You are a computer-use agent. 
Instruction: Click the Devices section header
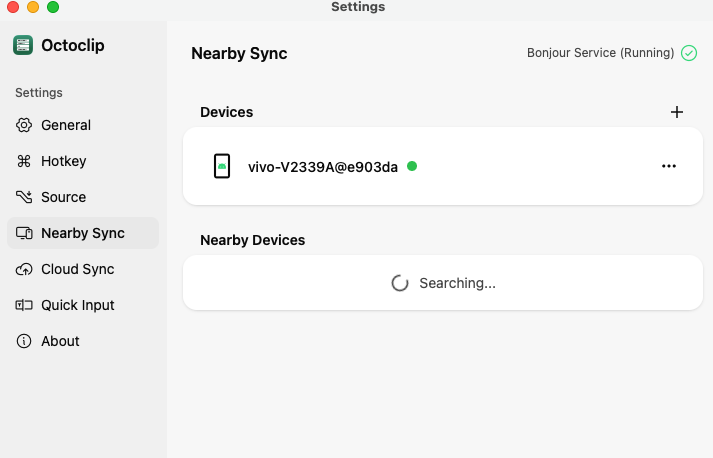tap(226, 112)
